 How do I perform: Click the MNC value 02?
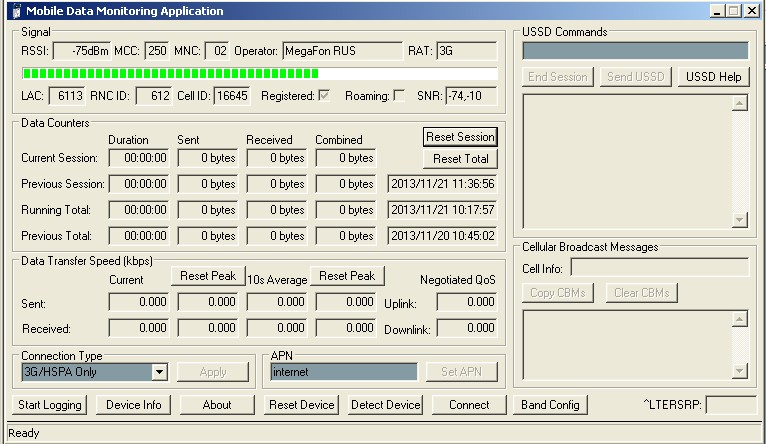[216, 51]
